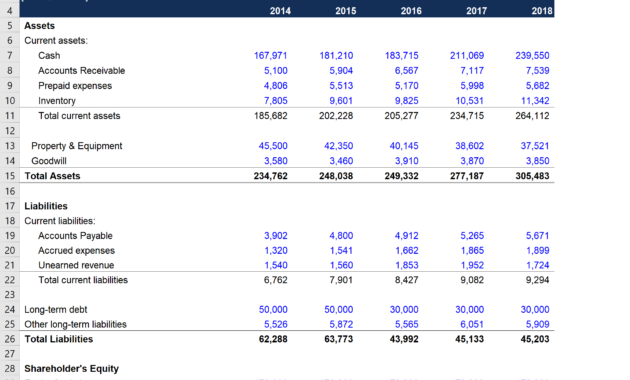
Task: Select Other long-term liabilities value 6,051
Action: click(472, 324)
